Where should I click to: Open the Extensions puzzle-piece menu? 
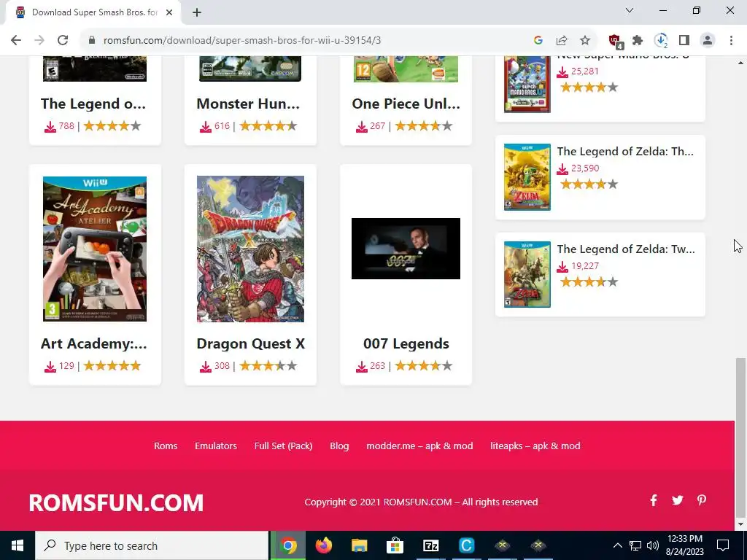click(x=638, y=41)
